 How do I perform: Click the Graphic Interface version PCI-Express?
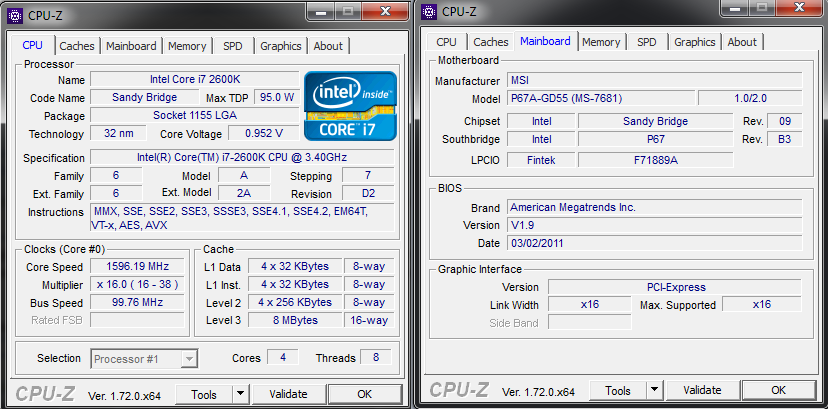pyautogui.click(x=675, y=287)
